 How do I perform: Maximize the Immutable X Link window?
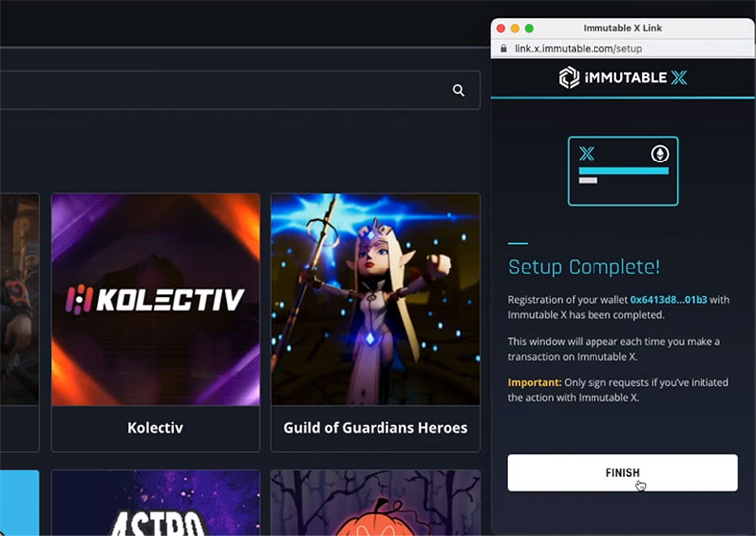tap(529, 28)
